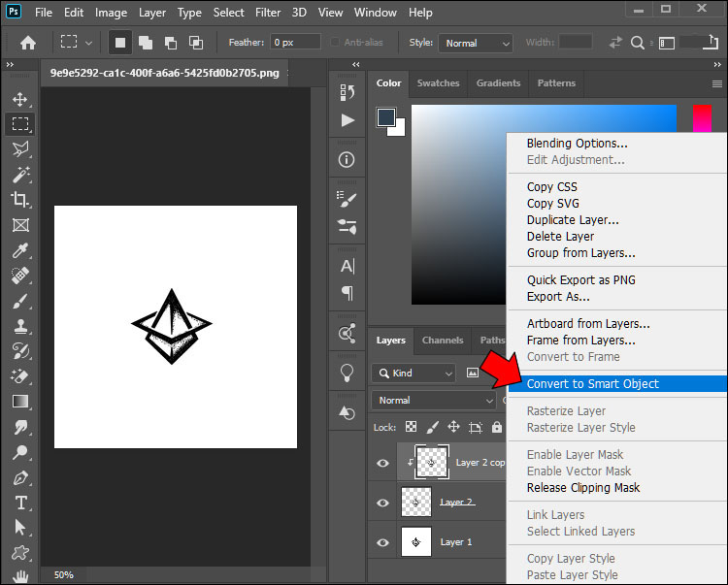Toggle prevent artboard auto-nesting lock
Viewport: 728px width, 585px height.
pos(476,427)
